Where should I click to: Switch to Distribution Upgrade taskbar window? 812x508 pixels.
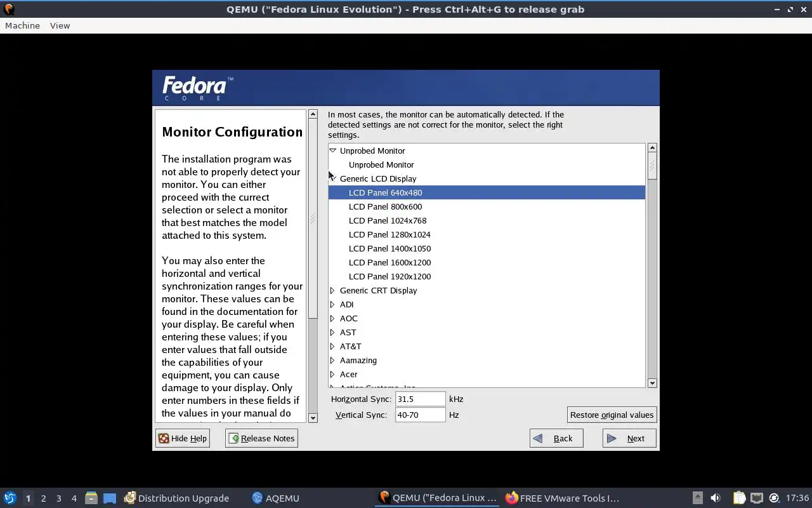[x=177, y=498]
